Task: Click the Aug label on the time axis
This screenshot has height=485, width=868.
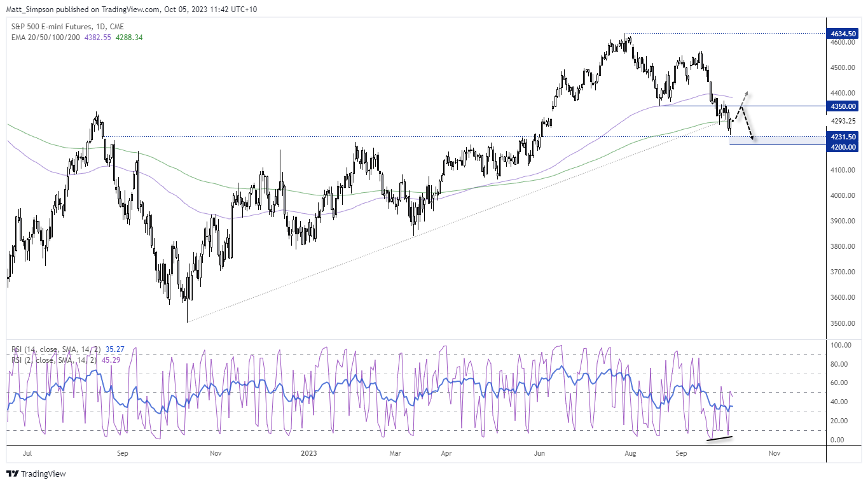Action: tap(631, 454)
